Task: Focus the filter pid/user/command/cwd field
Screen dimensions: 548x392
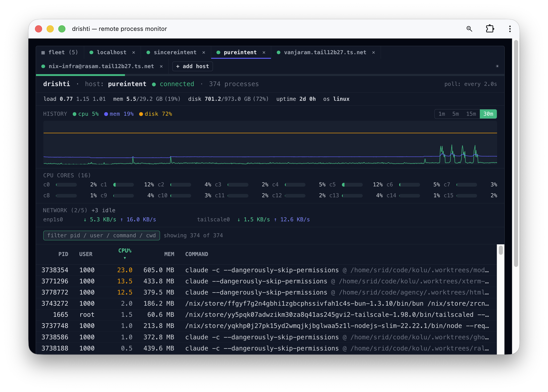Action: coord(101,236)
